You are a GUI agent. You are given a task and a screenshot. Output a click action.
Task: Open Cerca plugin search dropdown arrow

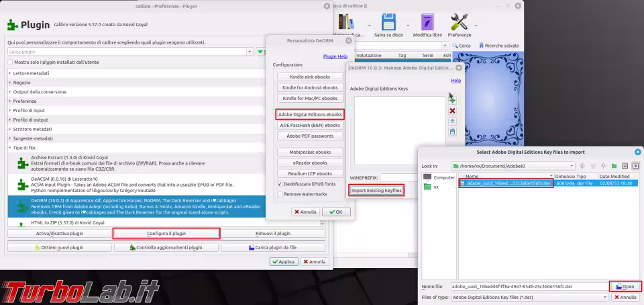click(250, 52)
